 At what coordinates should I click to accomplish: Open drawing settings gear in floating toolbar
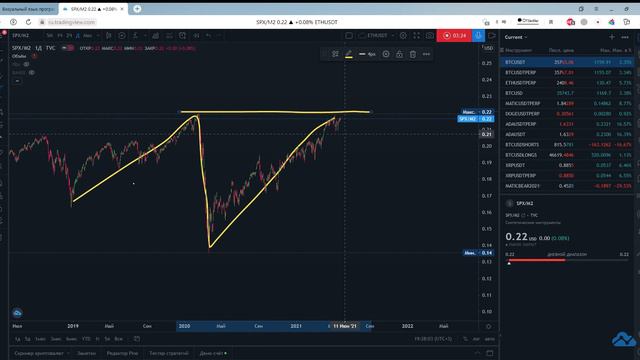386,54
